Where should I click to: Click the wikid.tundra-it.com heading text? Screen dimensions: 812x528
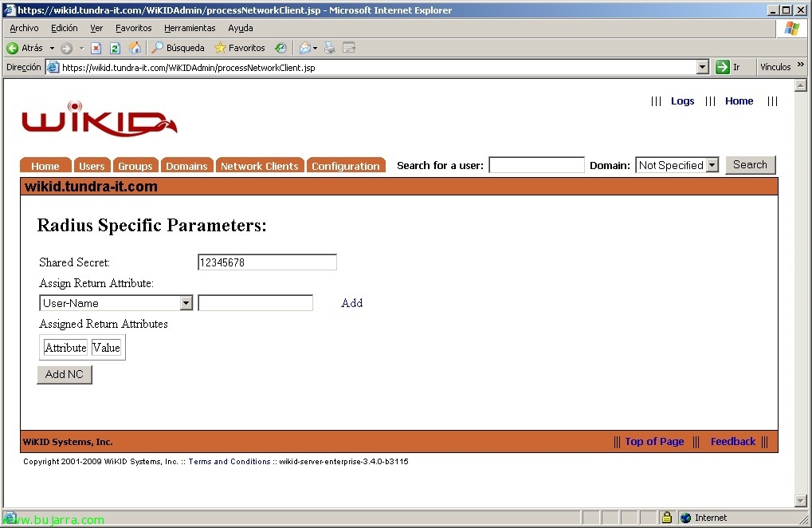pos(91,187)
